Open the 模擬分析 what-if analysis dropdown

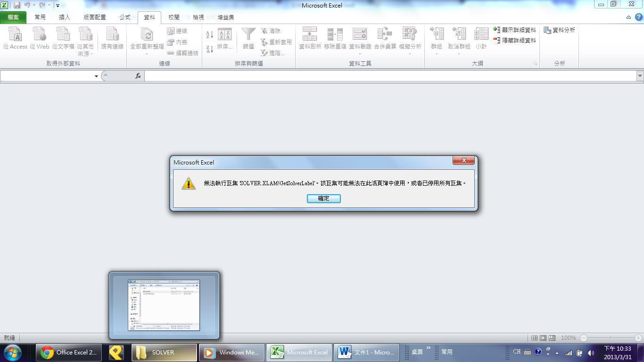[410, 41]
